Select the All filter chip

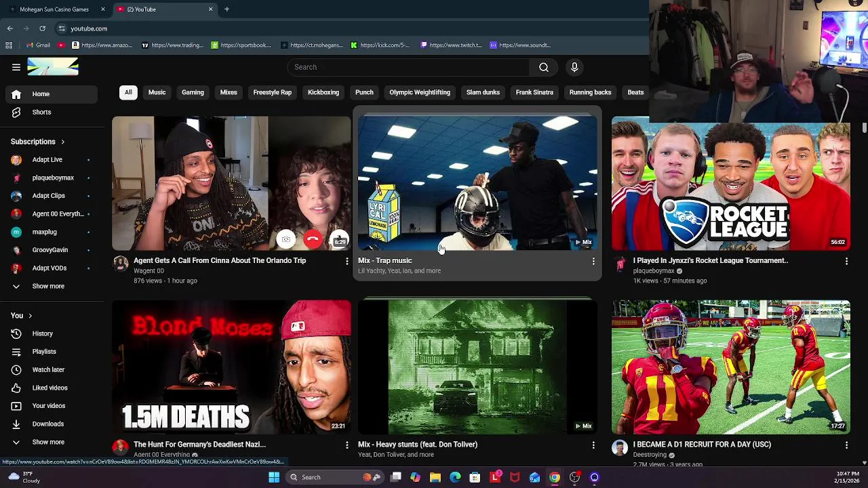tap(128, 92)
